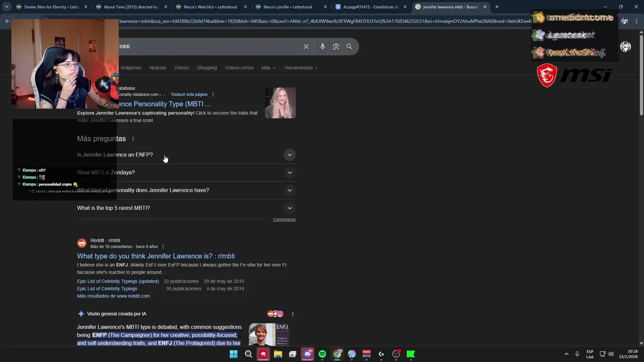Open the options dots beside Más preguntas

[133, 139]
